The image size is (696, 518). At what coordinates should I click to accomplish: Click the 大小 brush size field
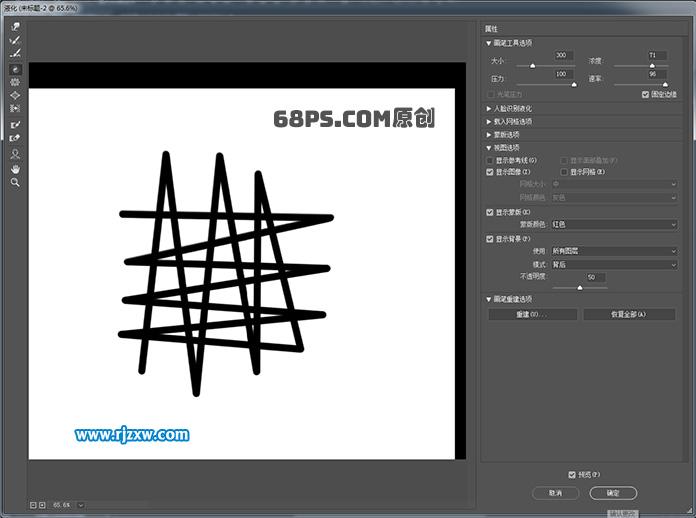563,56
